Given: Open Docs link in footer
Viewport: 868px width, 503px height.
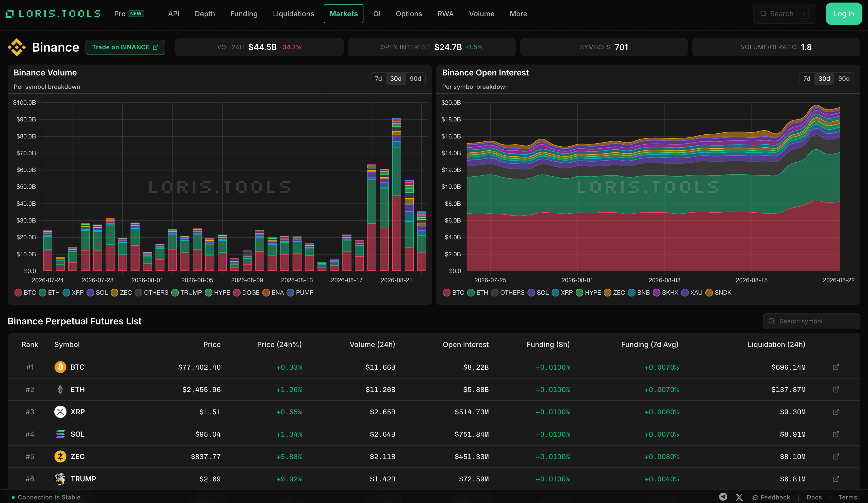Looking at the screenshot, I should (x=814, y=497).
